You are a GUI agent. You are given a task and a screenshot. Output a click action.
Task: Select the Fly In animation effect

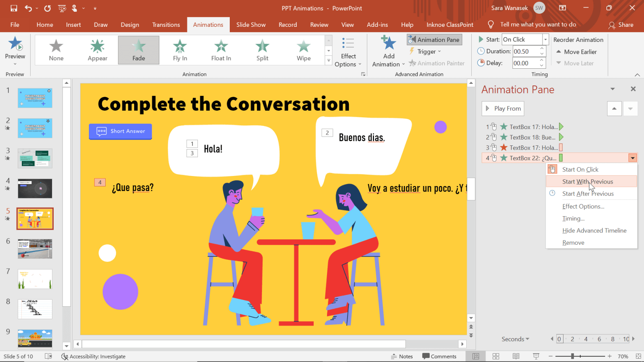[180, 50]
